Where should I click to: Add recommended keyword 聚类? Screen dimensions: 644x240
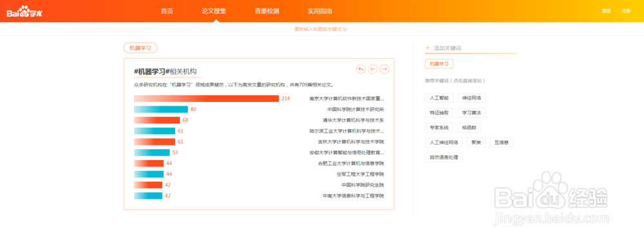[476, 143]
